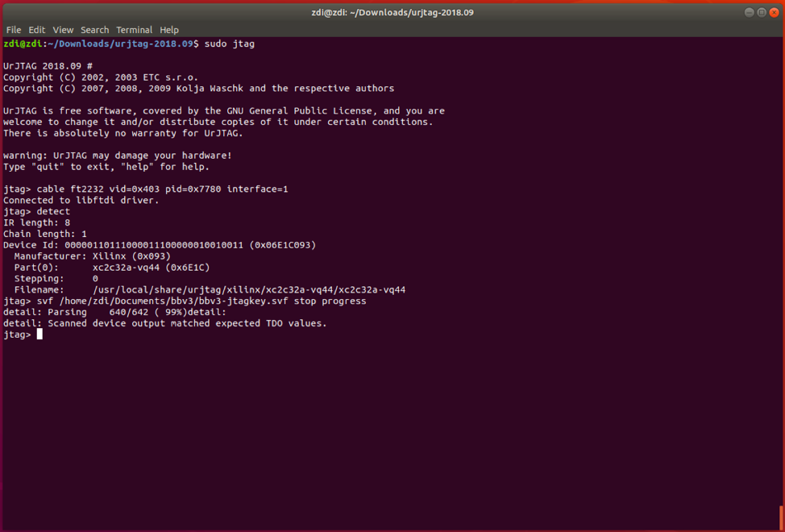Click the 'detect' command text
Viewport: 785px width, 532px height.
[x=53, y=212]
